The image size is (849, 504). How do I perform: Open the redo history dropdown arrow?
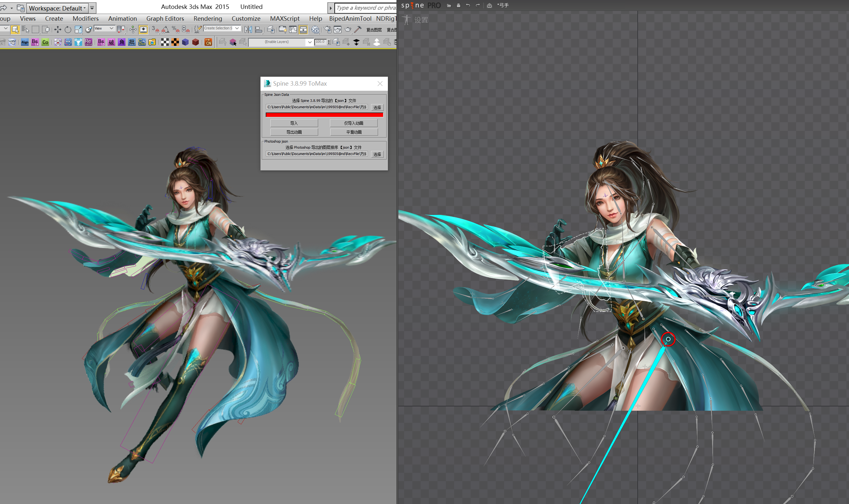(x=11, y=8)
